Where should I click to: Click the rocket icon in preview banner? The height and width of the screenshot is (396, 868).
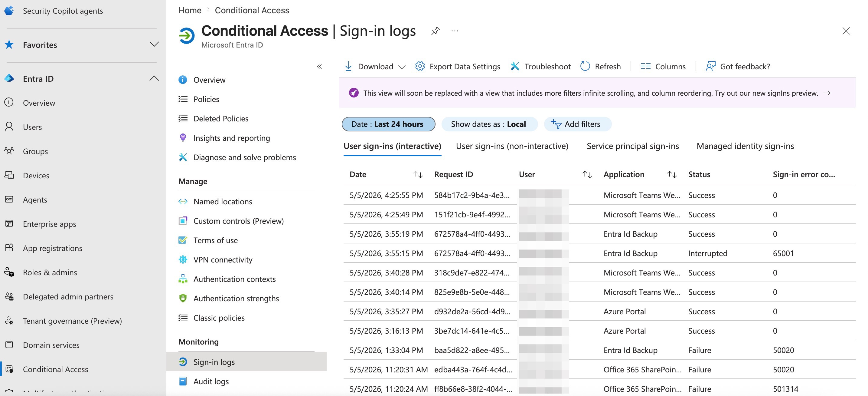coord(354,93)
